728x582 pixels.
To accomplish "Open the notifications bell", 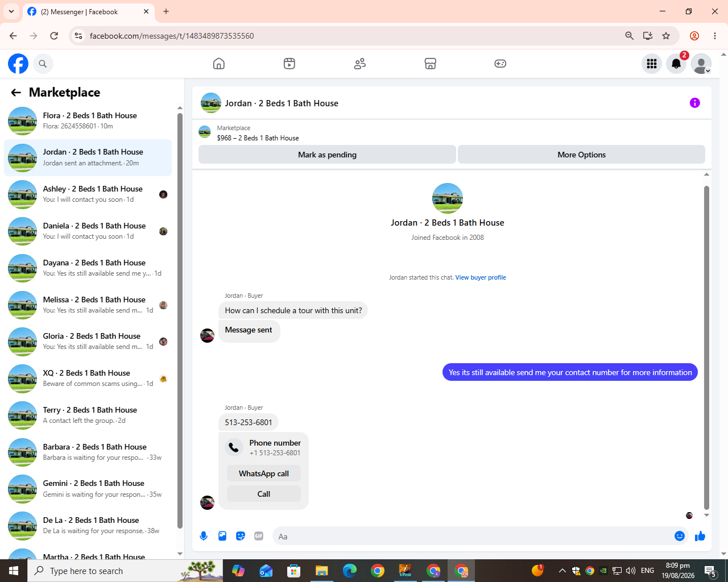I will click(x=676, y=64).
